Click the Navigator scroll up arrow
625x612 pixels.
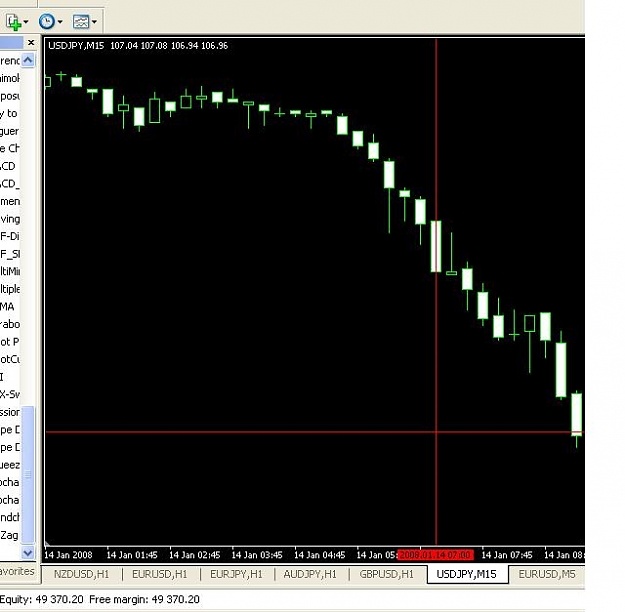pyautogui.click(x=28, y=60)
